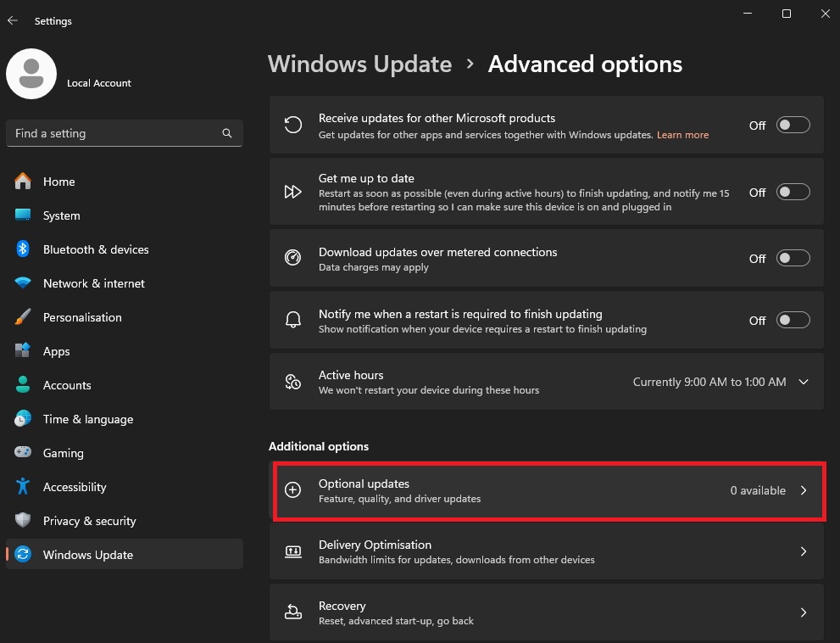Click the Privacy & security shield icon
Image resolution: width=840 pixels, height=643 pixels.
(24, 521)
